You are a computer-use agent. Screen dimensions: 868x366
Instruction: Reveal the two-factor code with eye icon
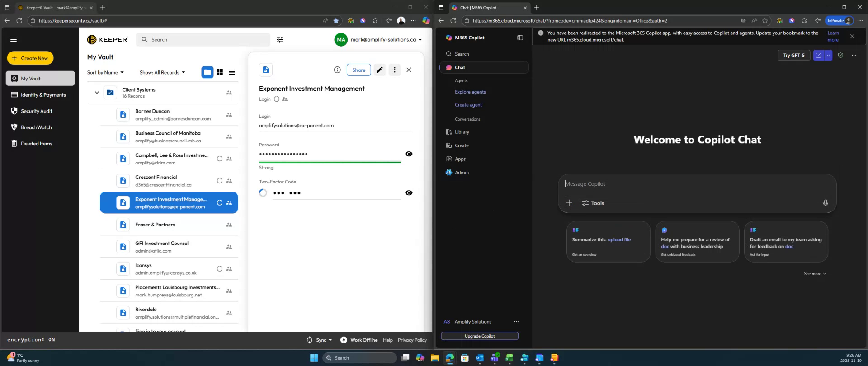409,193
